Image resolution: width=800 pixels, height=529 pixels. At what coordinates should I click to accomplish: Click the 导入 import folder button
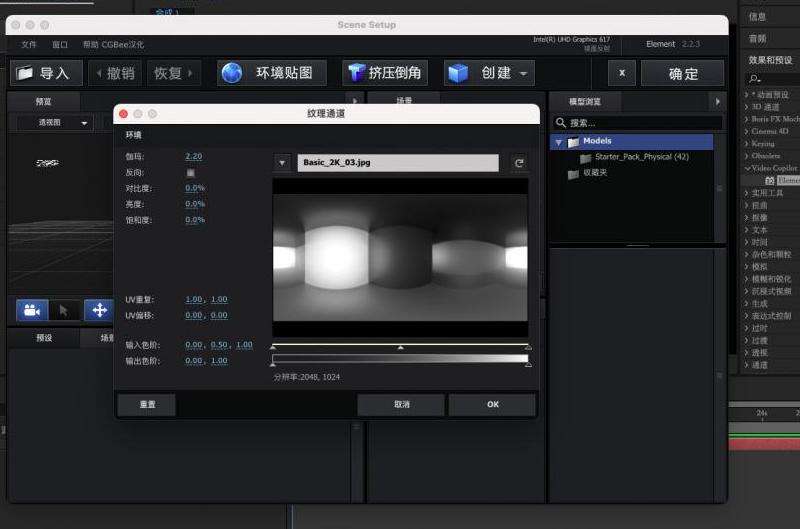click(x=45, y=73)
